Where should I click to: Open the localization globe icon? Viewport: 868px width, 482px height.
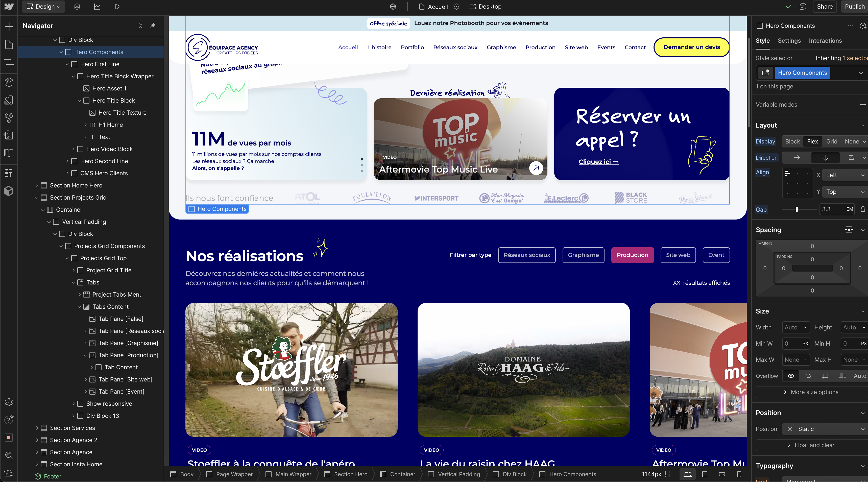pos(393,6)
